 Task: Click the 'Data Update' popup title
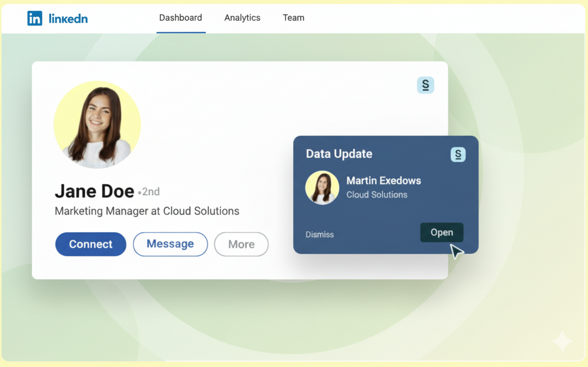339,154
